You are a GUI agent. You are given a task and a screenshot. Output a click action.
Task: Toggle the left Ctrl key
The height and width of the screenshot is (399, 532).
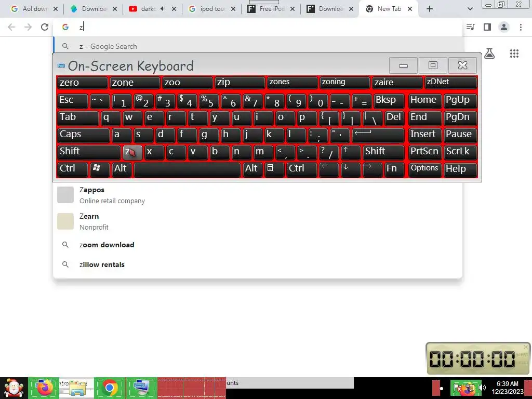[73, 169]
